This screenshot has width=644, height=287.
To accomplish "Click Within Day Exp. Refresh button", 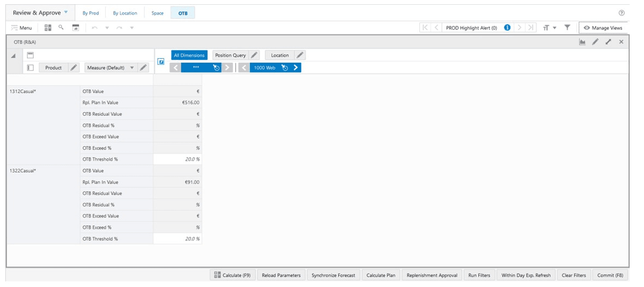I will [526, 275].
